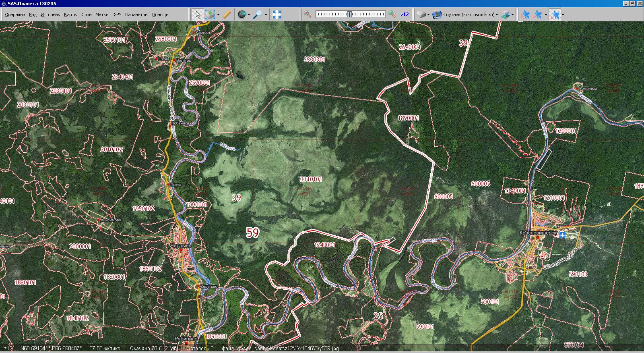Click the magnifying glass search icon
644x353 pixels.
[258, 15]
